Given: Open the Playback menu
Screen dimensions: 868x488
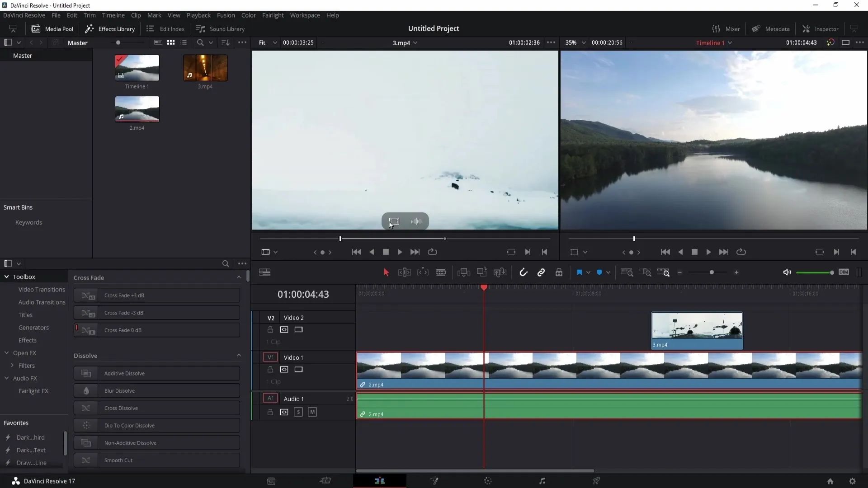Looking at the screenshot, I should [x=198, y=15].
